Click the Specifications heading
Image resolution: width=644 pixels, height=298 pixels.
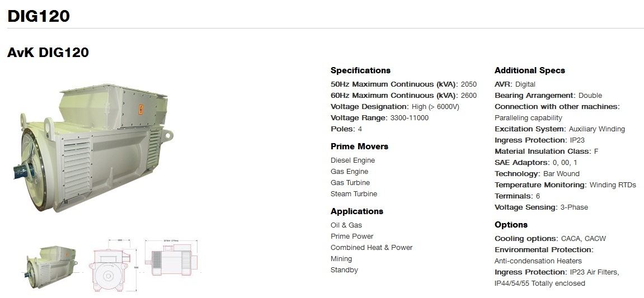(360, 70)
